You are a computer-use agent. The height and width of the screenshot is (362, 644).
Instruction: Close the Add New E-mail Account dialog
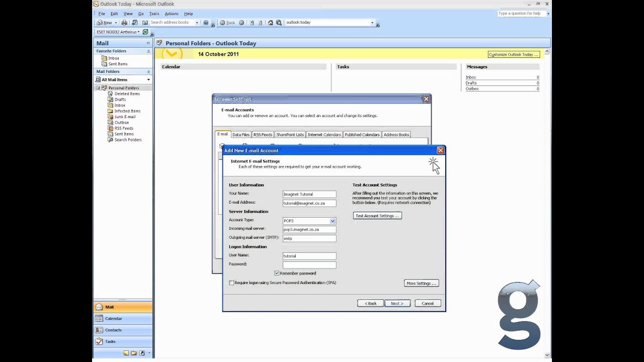coord(440,150)
